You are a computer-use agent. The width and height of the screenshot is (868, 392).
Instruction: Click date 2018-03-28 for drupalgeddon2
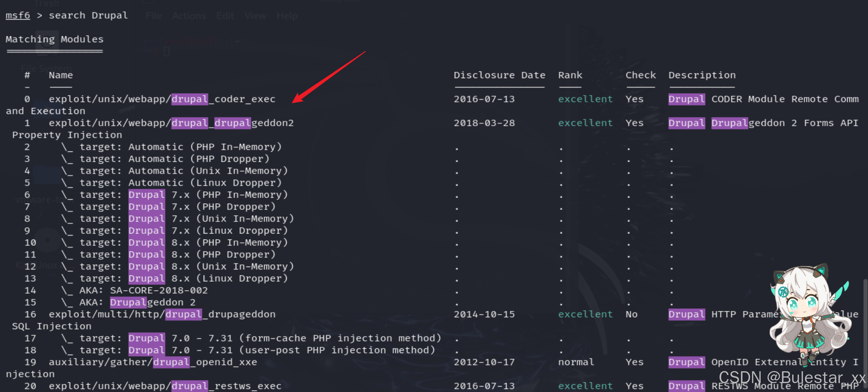point(484,123)
